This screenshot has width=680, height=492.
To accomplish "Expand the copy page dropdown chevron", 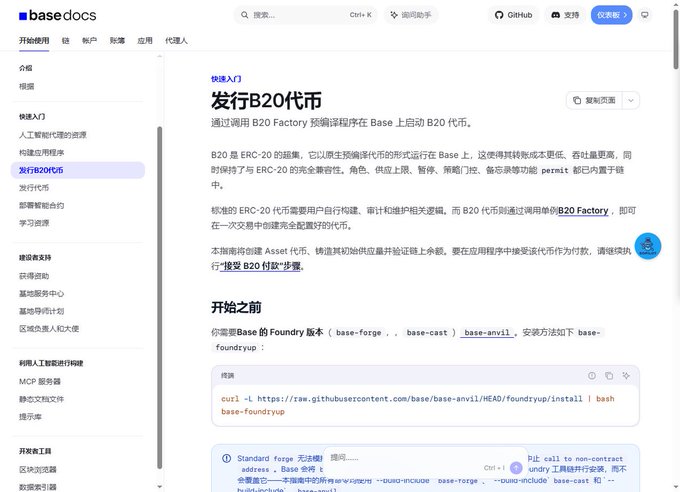I will 631,100.
